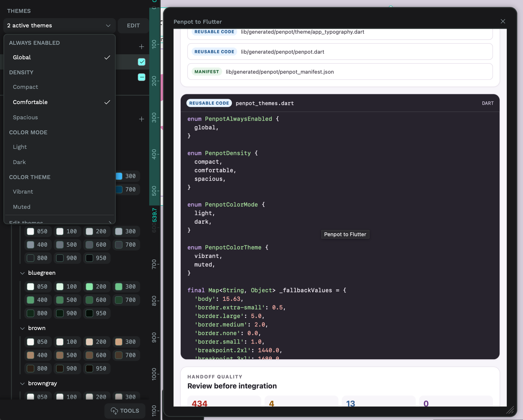
Task: Select the blue 300 color token
Action: click(127, 176)
